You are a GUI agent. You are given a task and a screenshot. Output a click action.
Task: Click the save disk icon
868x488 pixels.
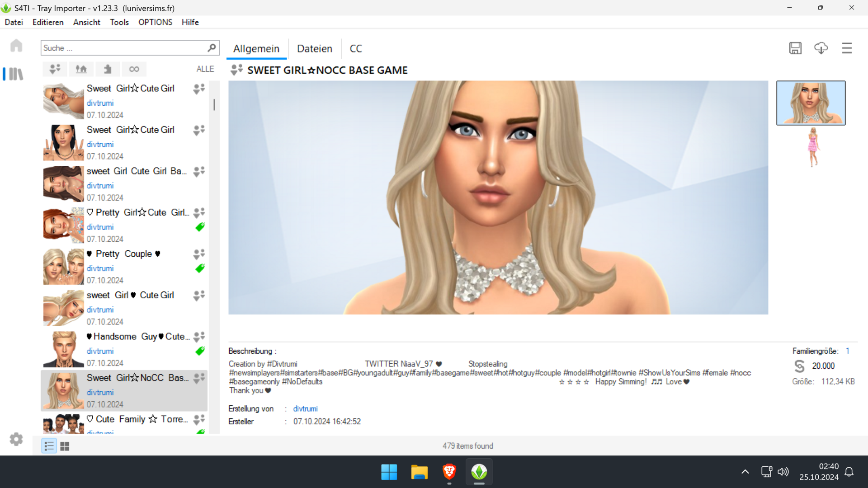point(795,48)
